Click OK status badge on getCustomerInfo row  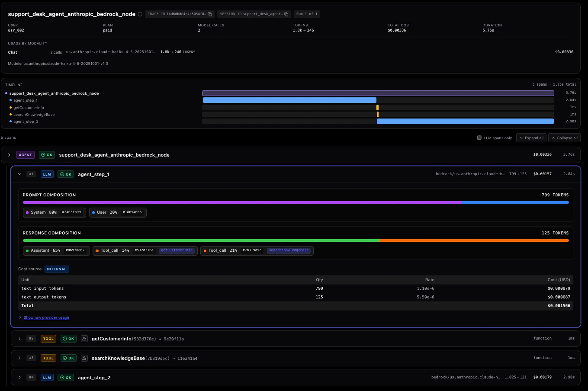pyautogui.click(x=68, y=339)
